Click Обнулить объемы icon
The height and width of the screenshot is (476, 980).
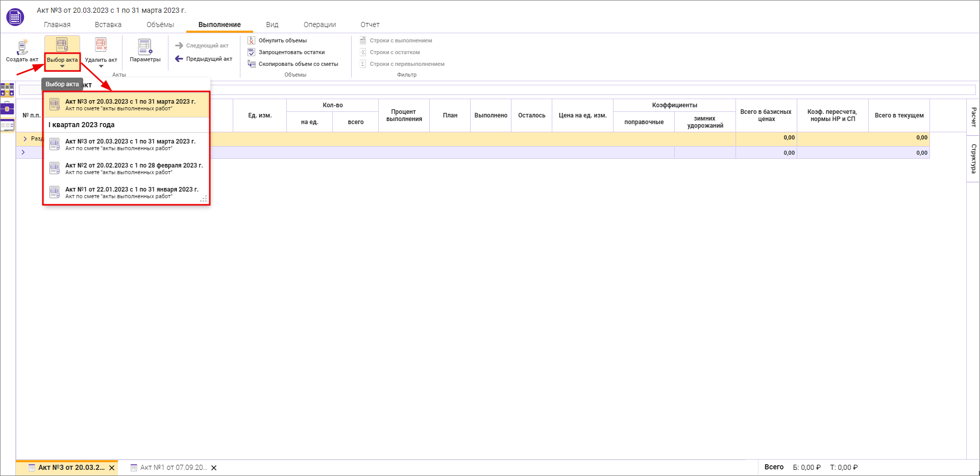tap(252, 40)
